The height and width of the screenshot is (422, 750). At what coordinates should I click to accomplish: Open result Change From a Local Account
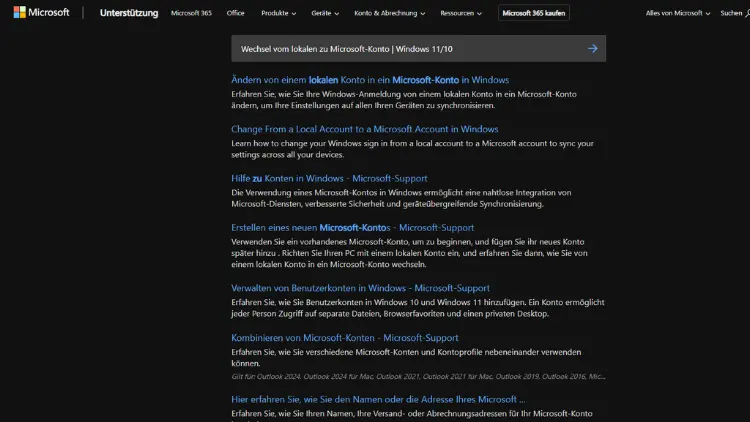[364, 129]
